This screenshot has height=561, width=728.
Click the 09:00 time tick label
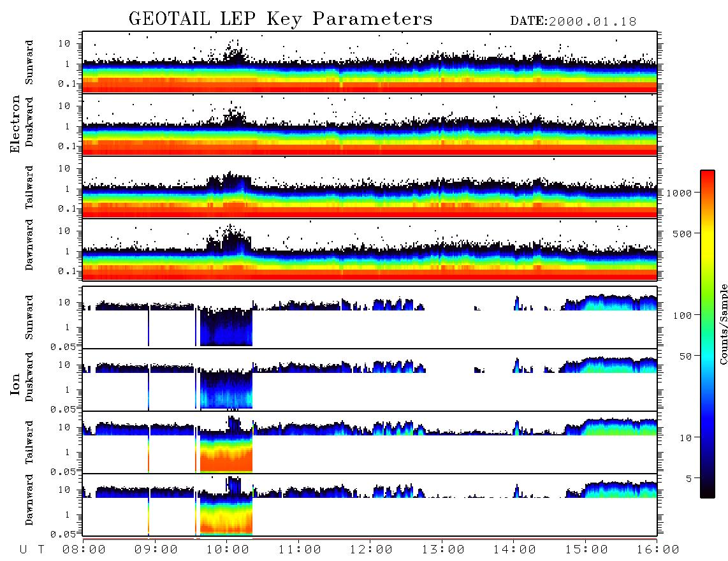point(156,550)
